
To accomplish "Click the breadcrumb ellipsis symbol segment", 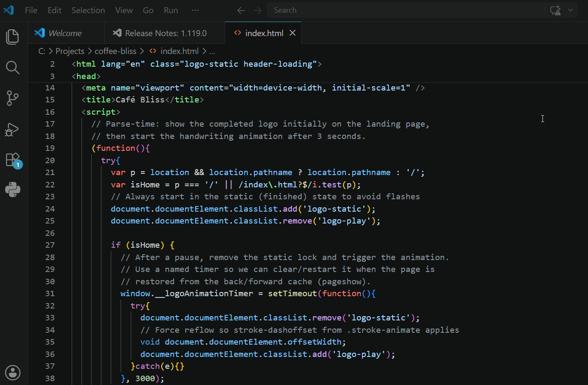I will pos(212,51).
